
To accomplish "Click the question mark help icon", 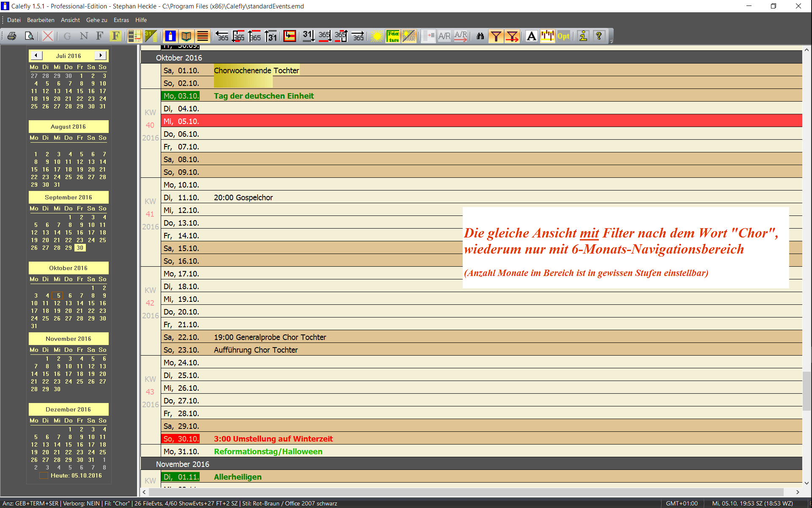I will [x=599, y=36].
